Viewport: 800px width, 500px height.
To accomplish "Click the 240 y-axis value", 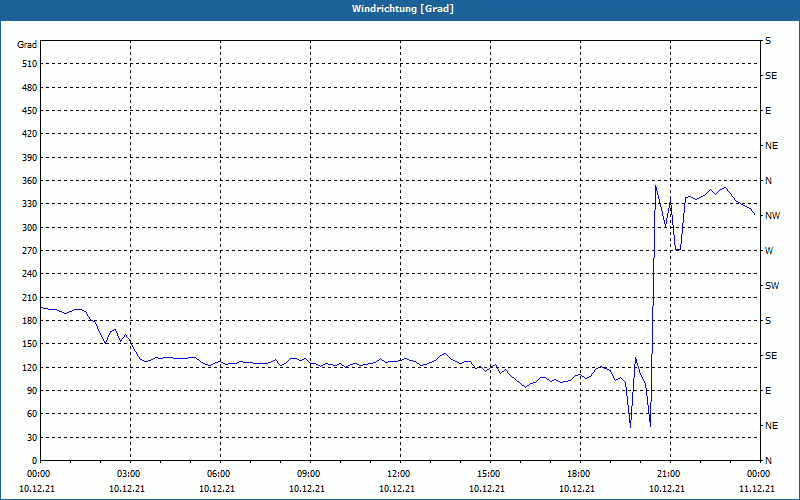I will (29, 274).
